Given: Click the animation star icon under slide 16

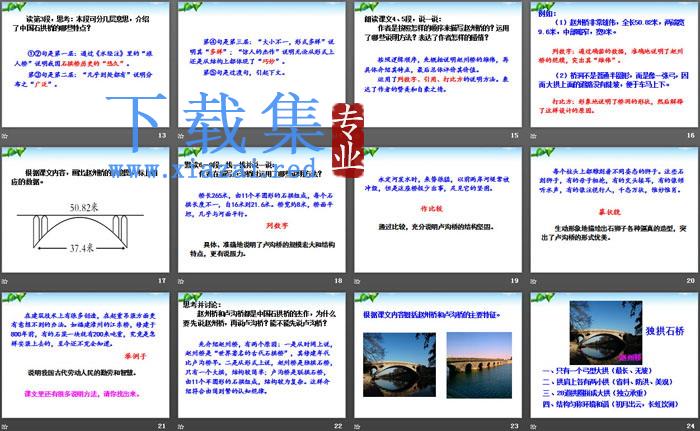Looking at the screenshot, I should (533, 135).
